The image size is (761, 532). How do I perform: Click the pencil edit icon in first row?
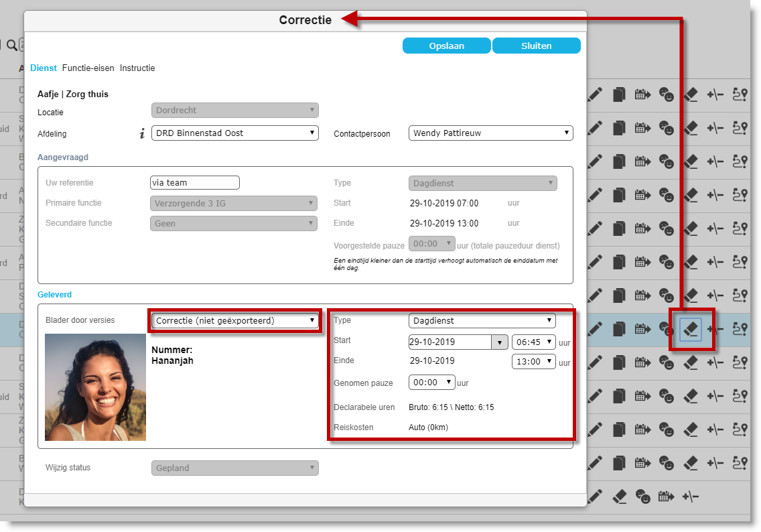595,94
